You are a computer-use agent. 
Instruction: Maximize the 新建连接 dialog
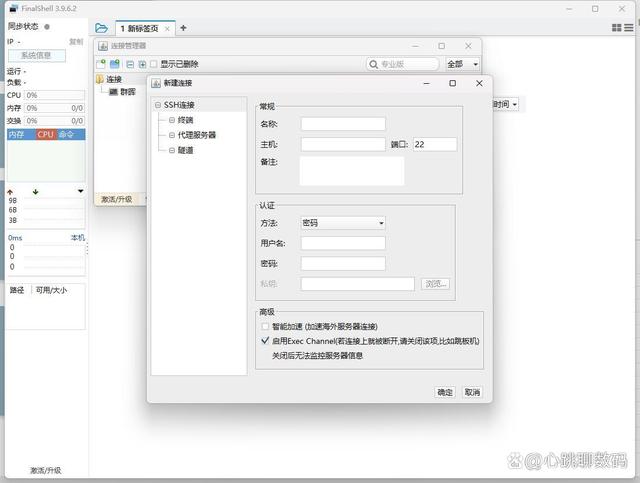click(452, 83)
